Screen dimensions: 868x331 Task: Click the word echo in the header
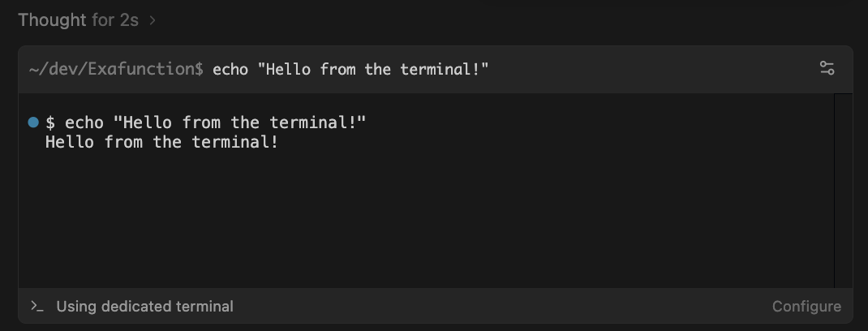coord(230,69)
